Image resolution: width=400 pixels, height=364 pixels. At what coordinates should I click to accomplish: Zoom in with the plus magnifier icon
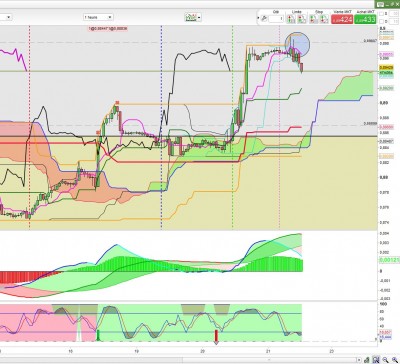[395, 360]
